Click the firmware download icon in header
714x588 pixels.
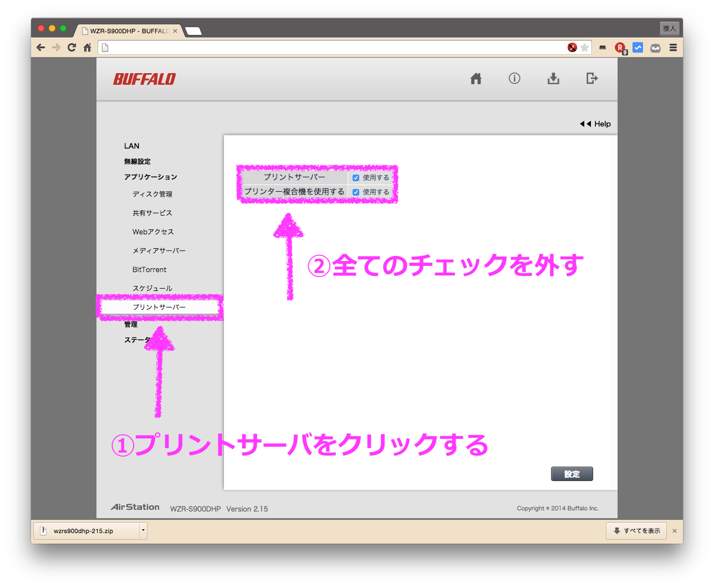pyautogui.click(x=553, y=79)
